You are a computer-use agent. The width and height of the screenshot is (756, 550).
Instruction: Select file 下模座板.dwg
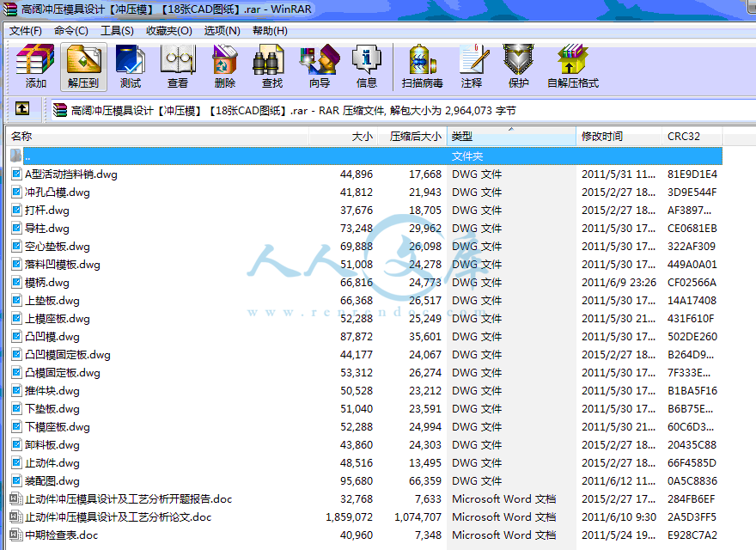(58, 427)
